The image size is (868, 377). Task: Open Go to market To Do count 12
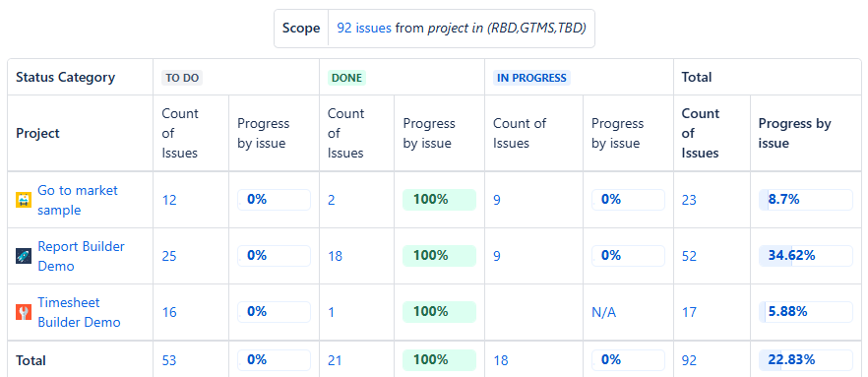(x=169, y=200)
